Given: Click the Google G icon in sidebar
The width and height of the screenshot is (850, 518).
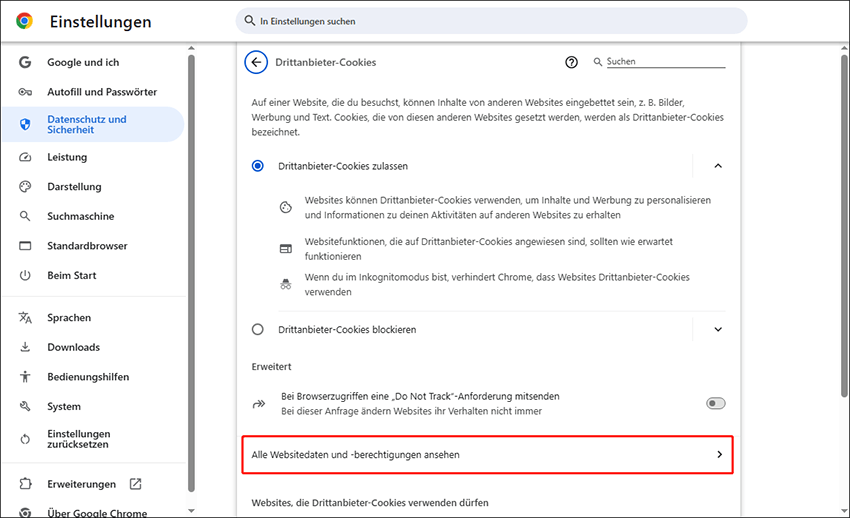Looking at the screenshot, I should click(25, 62).
